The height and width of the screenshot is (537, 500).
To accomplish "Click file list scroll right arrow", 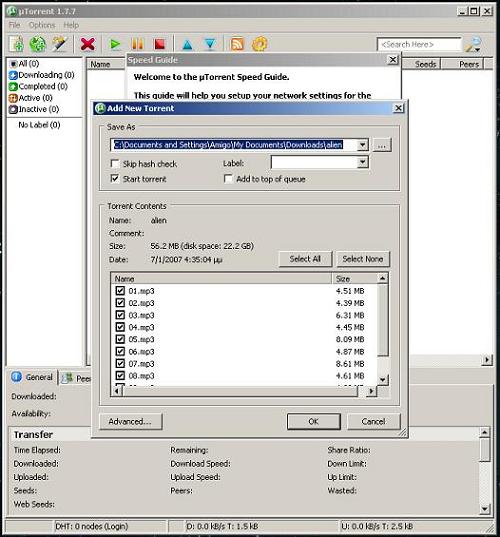I will [x=371, y=391].
